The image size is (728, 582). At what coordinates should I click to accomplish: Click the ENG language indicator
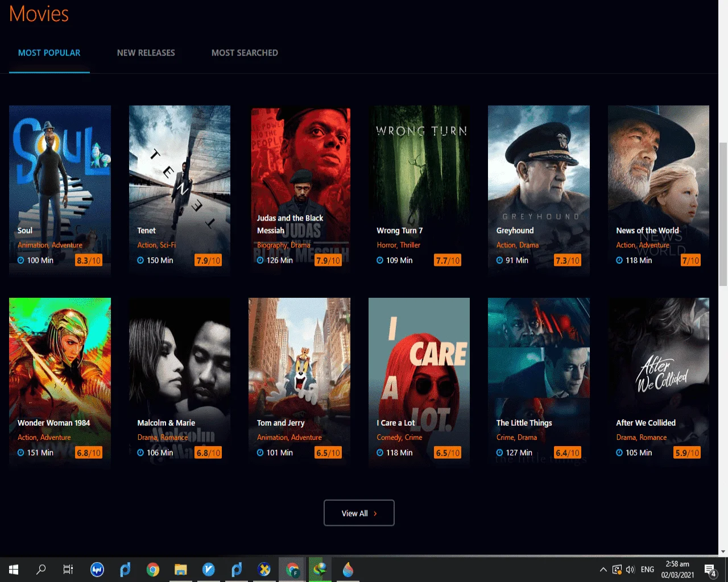click(x=647, y=569)
